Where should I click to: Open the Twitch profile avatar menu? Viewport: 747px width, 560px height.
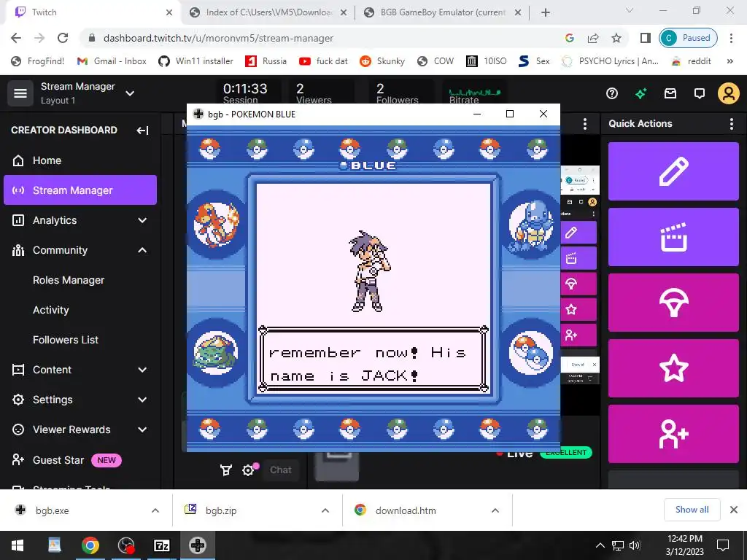click(x=729, y=93)
